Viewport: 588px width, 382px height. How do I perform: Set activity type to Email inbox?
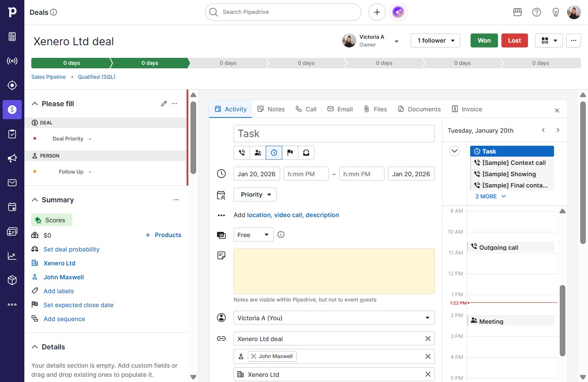[306, 153]
